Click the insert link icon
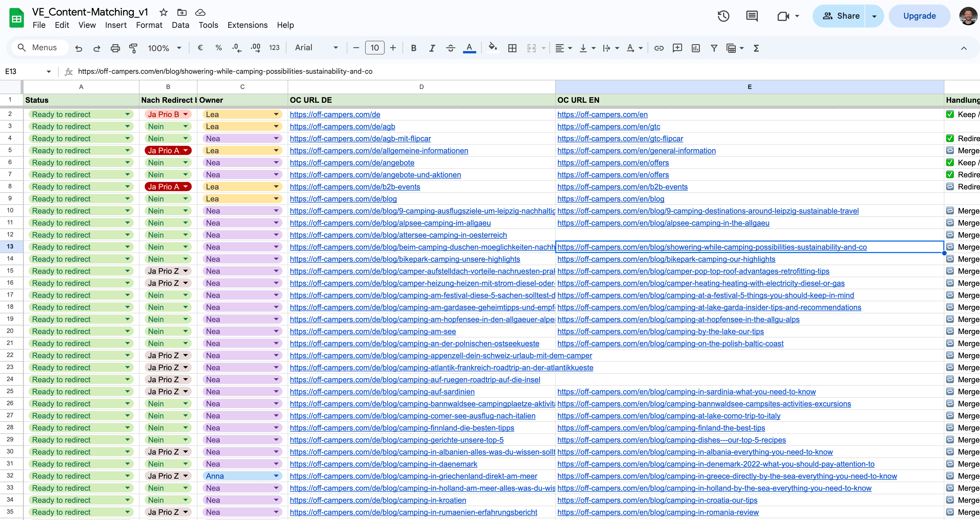The height and width of the screenshot is (520, 980). point(659,48)
